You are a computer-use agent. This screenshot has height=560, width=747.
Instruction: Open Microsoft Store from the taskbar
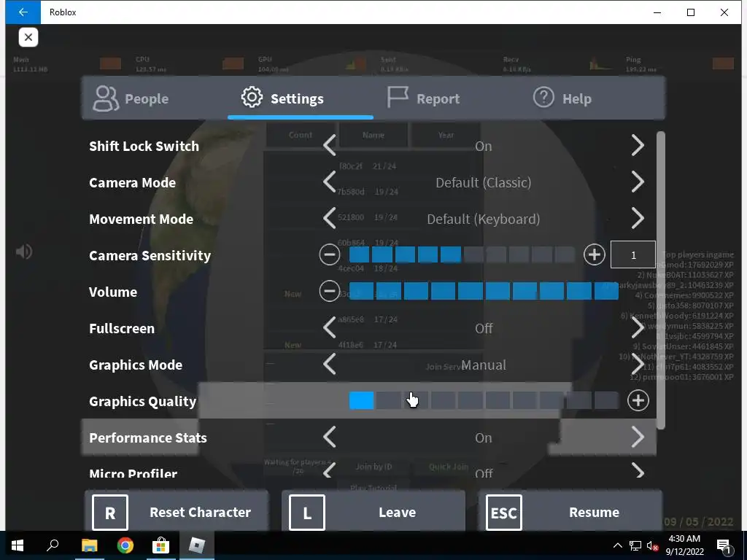coord(161,545)
